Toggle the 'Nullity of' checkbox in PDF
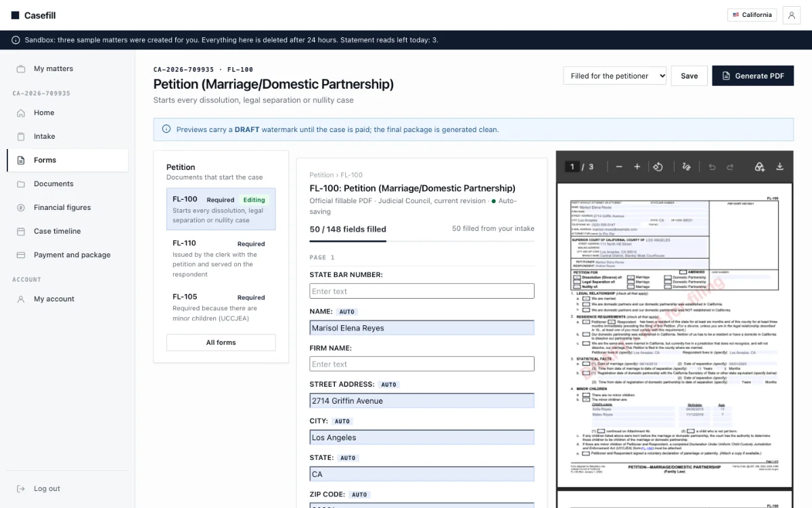This screenshot has height=508, width=812. tap(577, 287)
